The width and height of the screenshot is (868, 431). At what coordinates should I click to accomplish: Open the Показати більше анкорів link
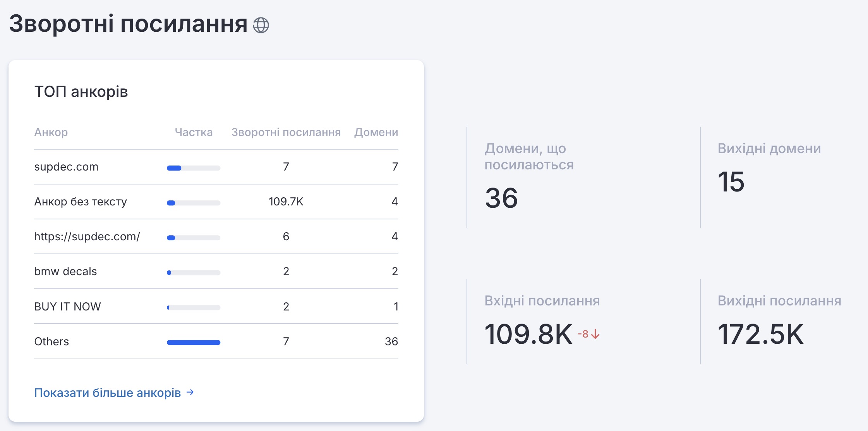tap(108, 393)
